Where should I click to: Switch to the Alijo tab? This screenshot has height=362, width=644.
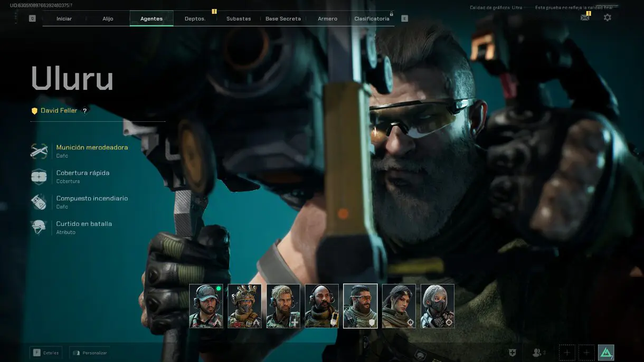tap(108, 18)
